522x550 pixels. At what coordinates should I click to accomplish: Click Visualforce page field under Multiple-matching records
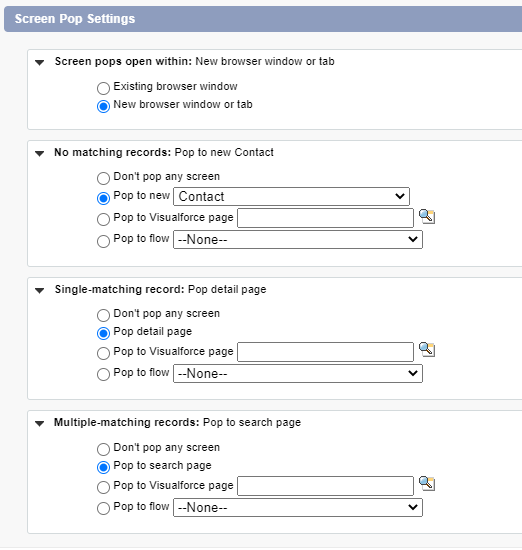[326, 486]
